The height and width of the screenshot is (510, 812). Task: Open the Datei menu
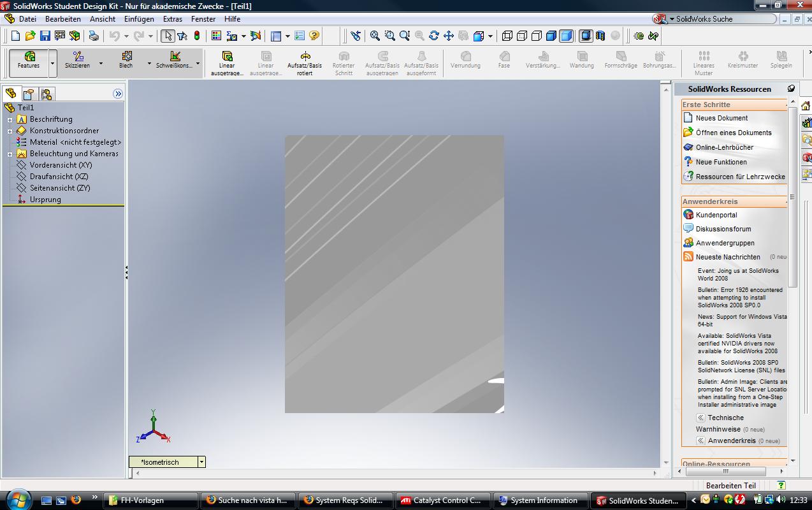(27, 19)
